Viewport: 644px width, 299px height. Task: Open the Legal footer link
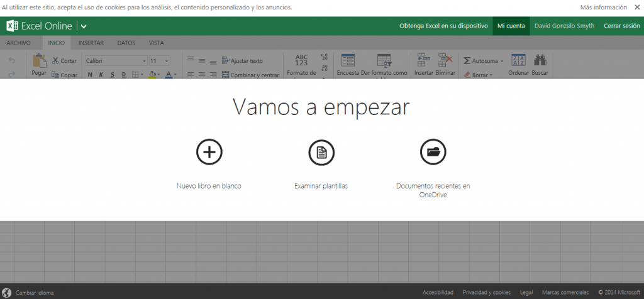pos(526,293)
